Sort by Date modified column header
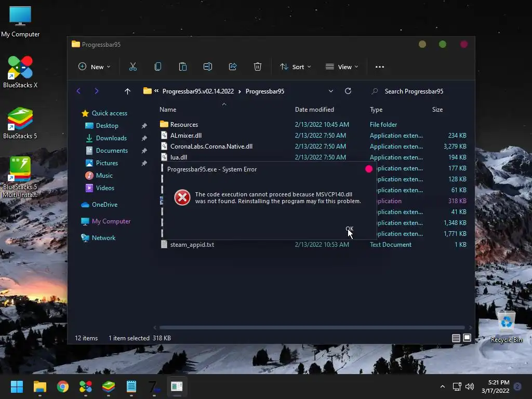The height and width of the screenshot is (399, 532). pos(314,110)
